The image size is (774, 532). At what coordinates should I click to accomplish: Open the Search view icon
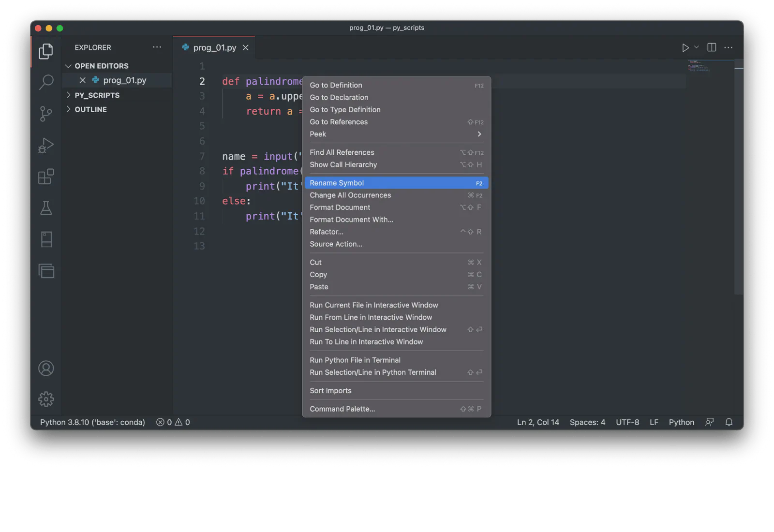(x=46, y=82)
